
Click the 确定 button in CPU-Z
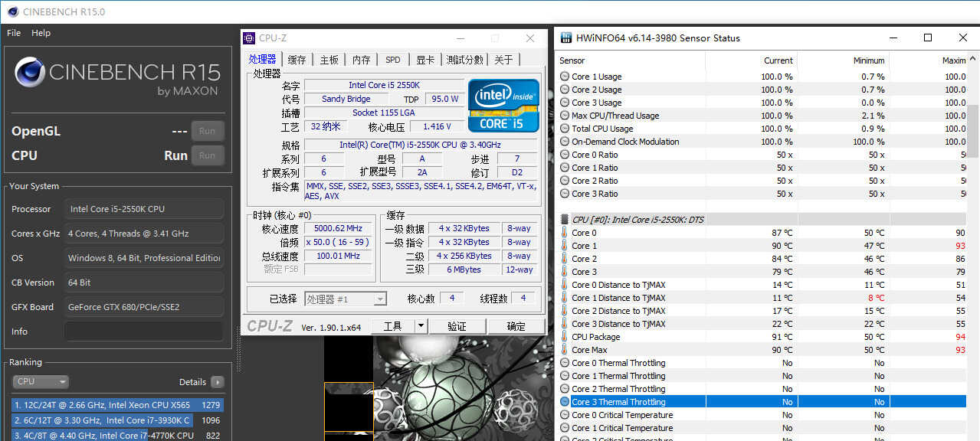[x=517, y=326]
